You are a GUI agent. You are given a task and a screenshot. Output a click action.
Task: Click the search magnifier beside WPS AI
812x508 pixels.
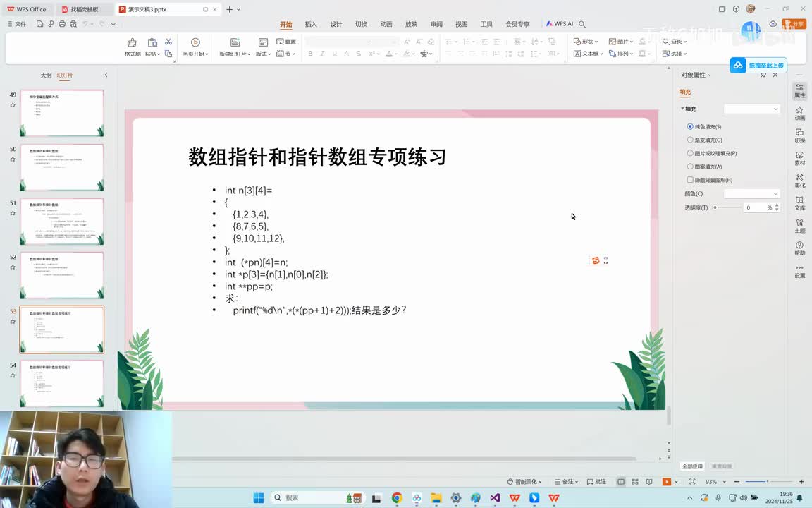[x=582, y=24]
